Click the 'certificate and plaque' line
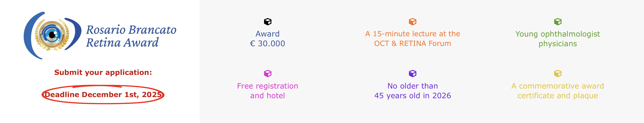 [x=558, y=96]
